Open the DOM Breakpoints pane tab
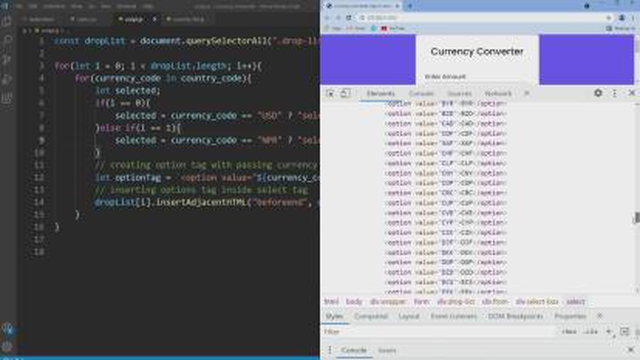The width and height of the screenshot is (640, 360). click(516, 316)
